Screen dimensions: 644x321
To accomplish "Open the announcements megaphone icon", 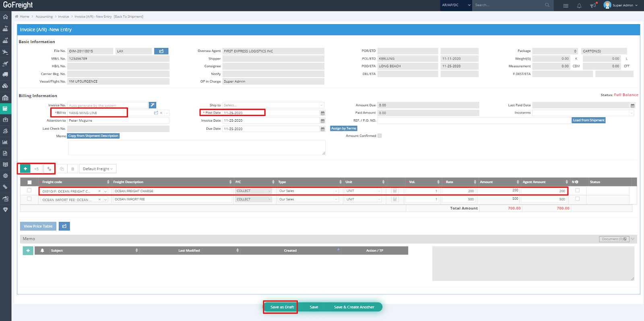I will pyautogui.click(x=593, y=6).
